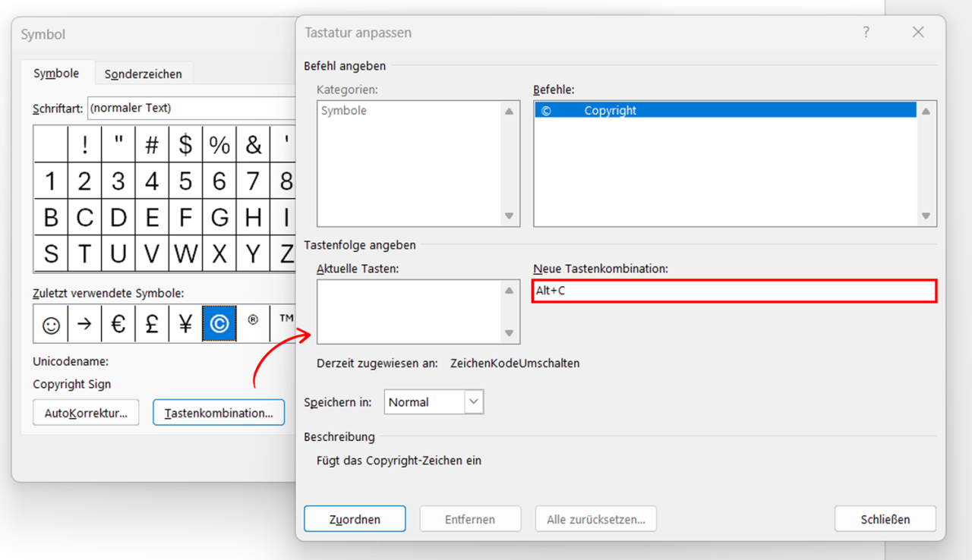972x560 pixels.
Task: Select the Registered trademark symbol
Action: [252, 323]
